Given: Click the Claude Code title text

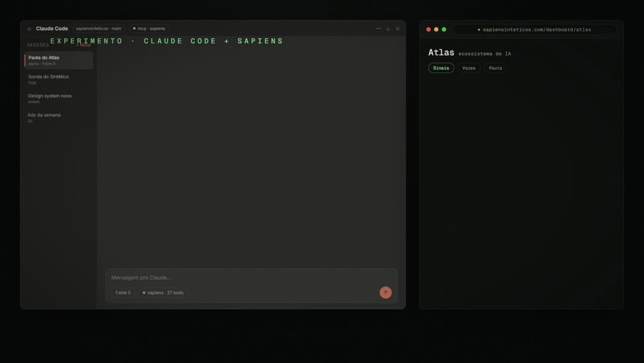Looking at the screenshot, I should (52, 29).
